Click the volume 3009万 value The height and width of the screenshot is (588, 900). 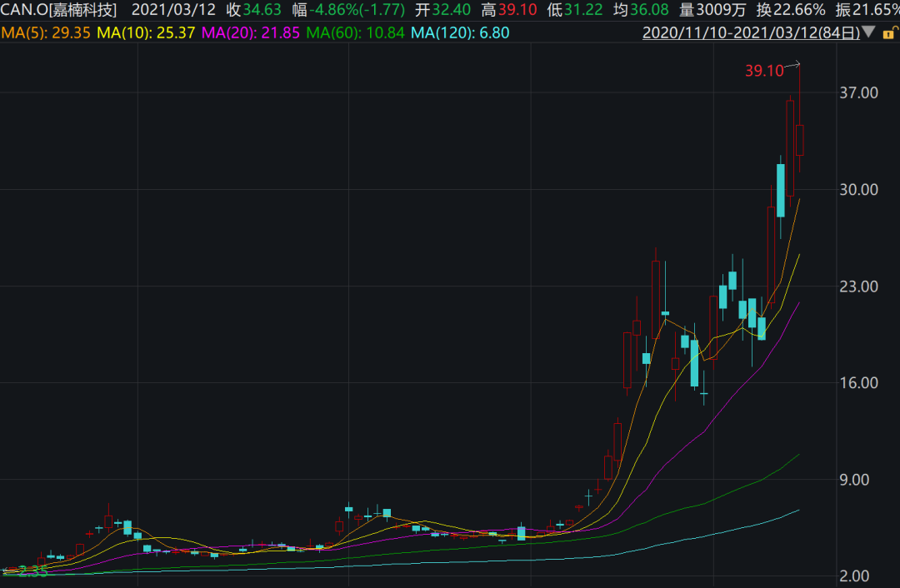[x=711, y=11]
